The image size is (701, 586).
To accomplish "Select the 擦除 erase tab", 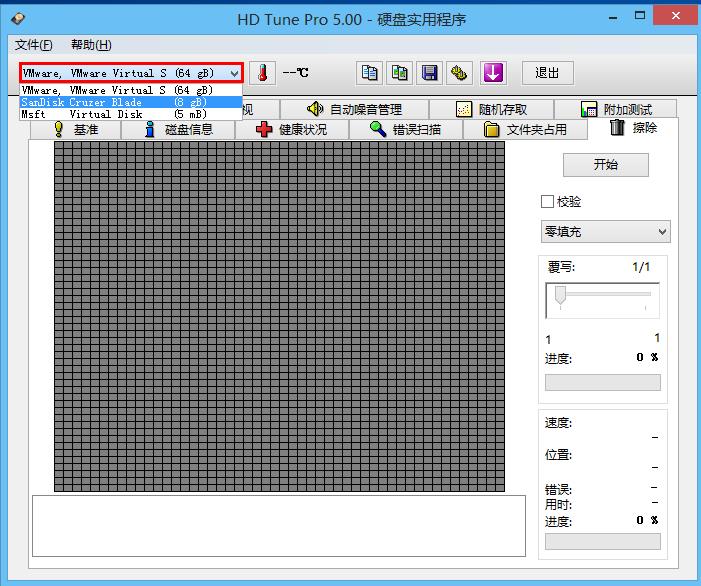I will [633, 128].
